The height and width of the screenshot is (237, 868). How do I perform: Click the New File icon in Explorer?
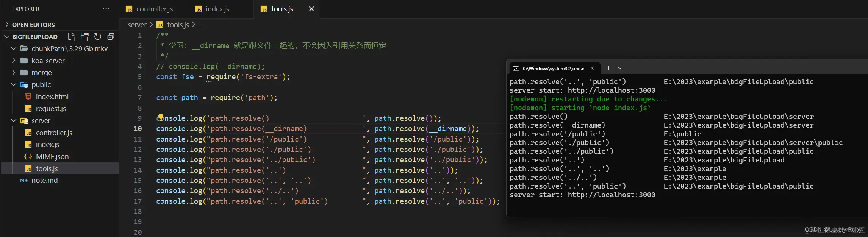coord(72,36)
